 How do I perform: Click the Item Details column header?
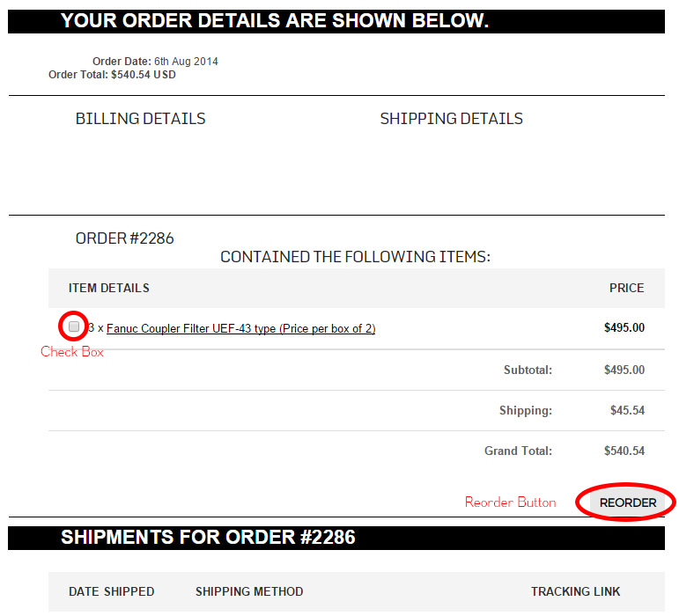coord(109,288)
